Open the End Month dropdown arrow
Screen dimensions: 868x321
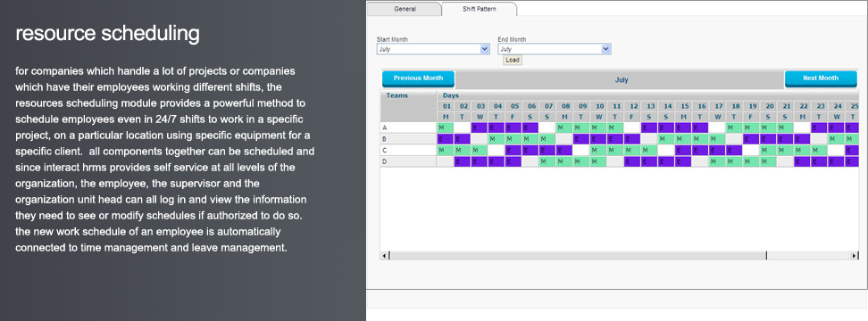click(606, 49)
